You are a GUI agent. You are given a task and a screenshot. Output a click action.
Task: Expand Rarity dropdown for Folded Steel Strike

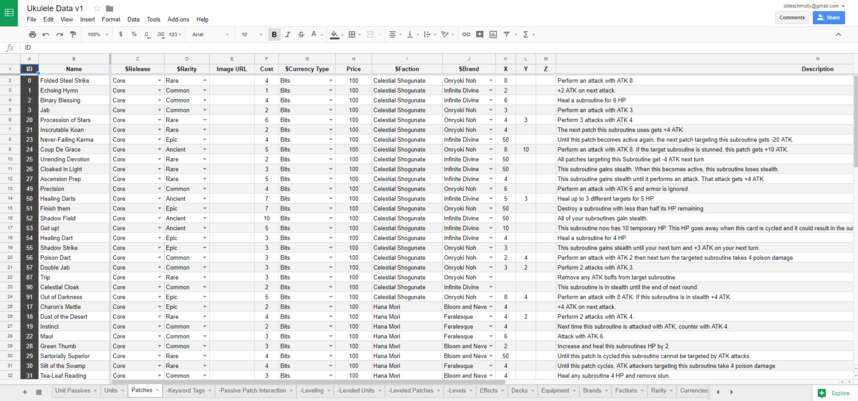click(x=205, y=80)
